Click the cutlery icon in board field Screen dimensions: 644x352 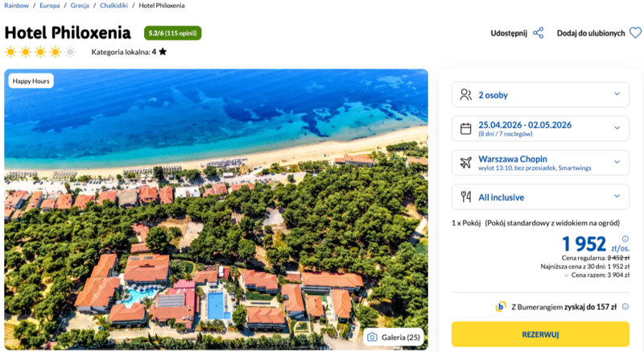(x=465, y=196)
